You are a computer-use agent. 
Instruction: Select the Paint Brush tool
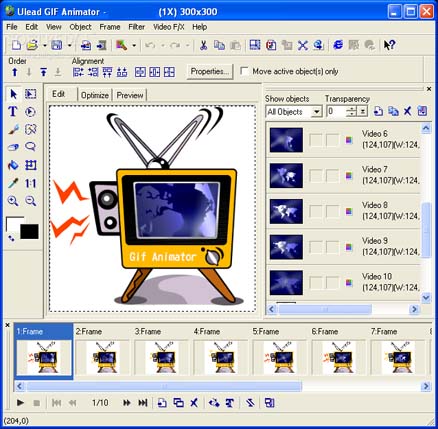13,129
